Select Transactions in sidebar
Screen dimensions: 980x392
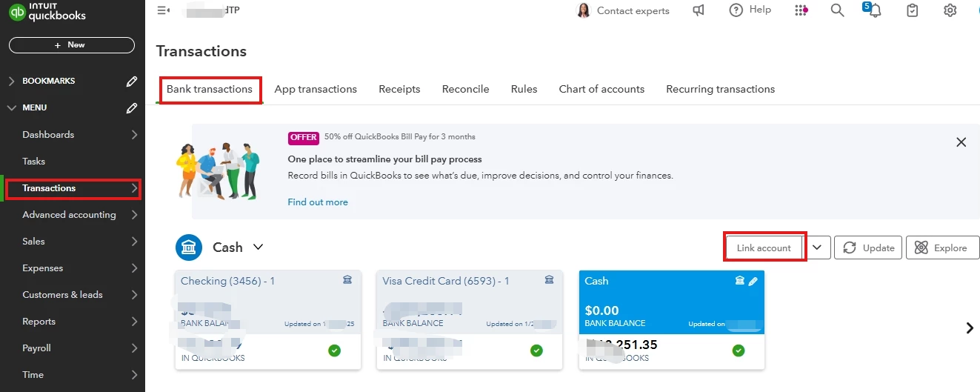pyautogui.click(x=49, y=188)
